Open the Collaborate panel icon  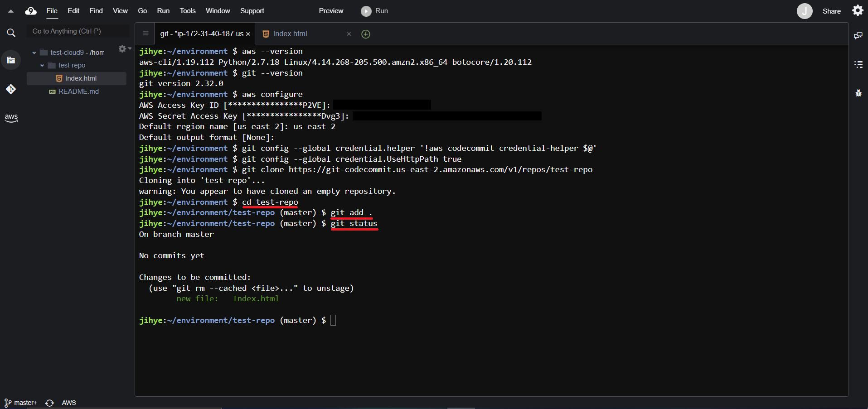tap(858, 35)
